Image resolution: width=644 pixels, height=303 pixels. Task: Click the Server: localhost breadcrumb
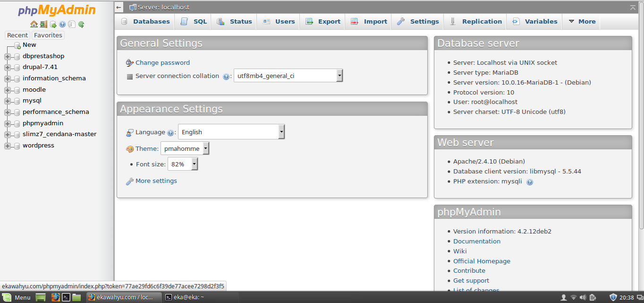163,8
